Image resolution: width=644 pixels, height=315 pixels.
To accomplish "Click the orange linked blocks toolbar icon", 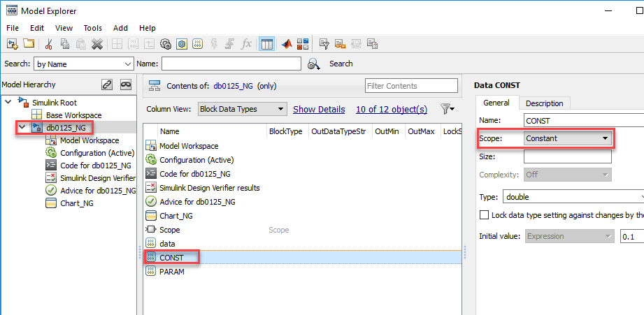I will pos(341,44).
